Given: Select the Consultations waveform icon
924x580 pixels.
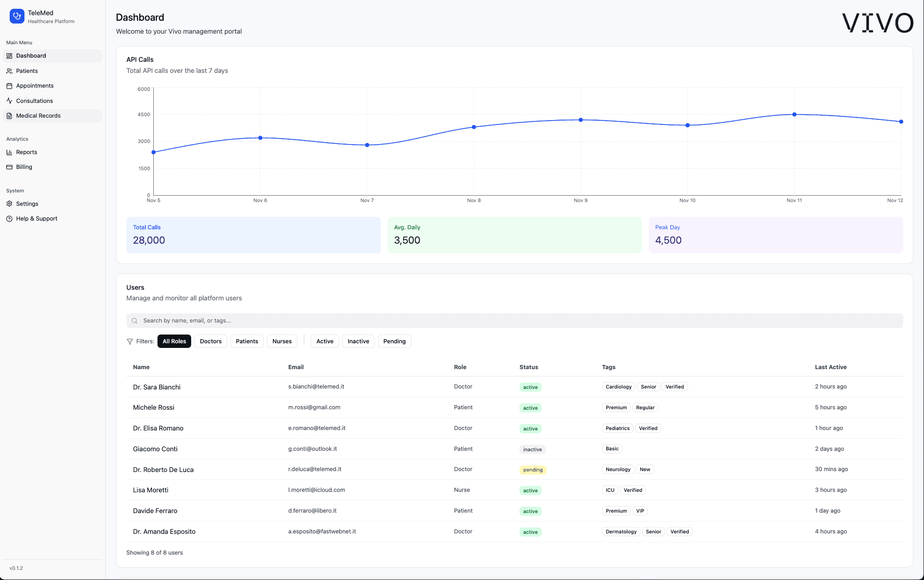Looking at the screenshot, I should pyautogui.click(x=10, y=101).
